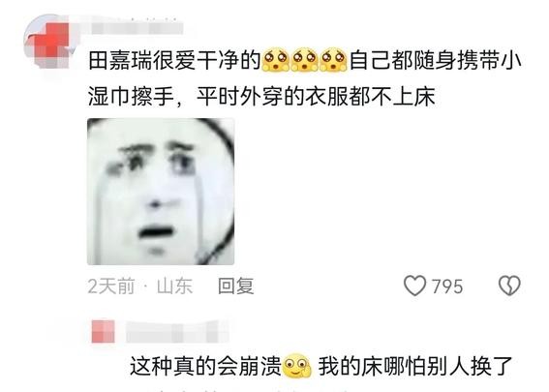
Task: Click the middle pleading emoji in the comment
Action: [x=305, y=61]
